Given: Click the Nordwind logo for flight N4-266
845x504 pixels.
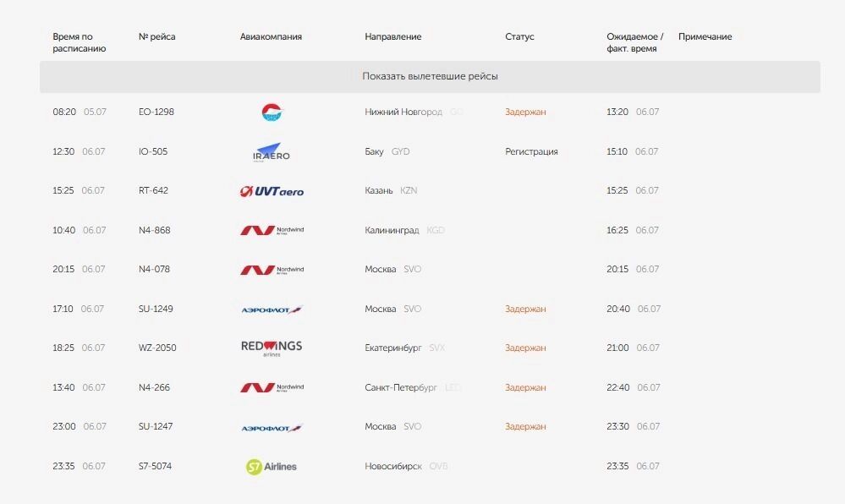Looking at the screenshot, I should [272, 387].
